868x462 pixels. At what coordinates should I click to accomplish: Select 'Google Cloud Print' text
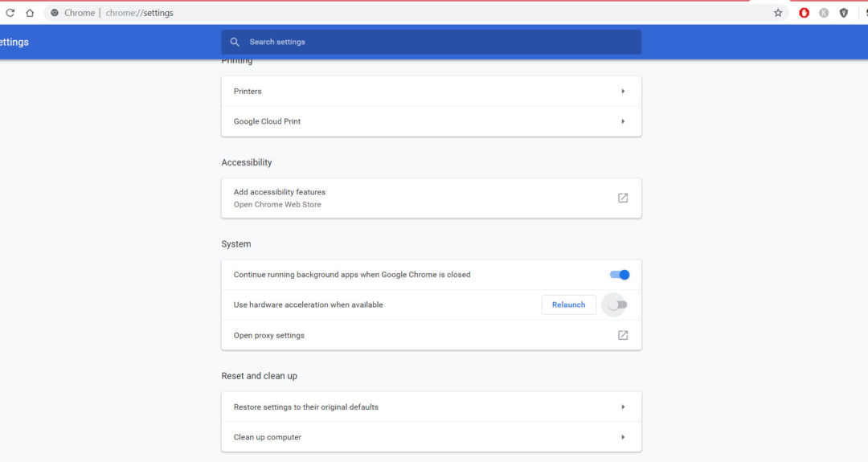(267, 121)
